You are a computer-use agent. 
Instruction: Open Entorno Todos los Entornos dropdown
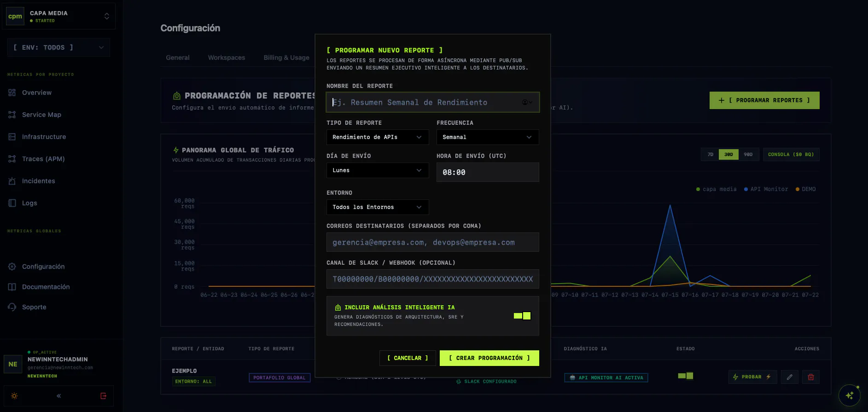378,207
